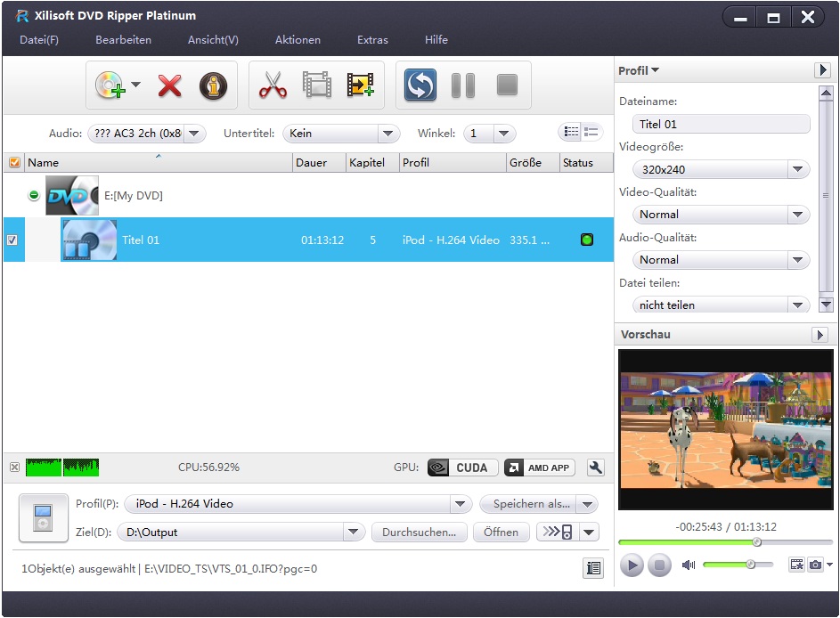The image size is (840, 618).
Task: Open the Audio-Qualität dropdown
Action: [x=797, y=260]
